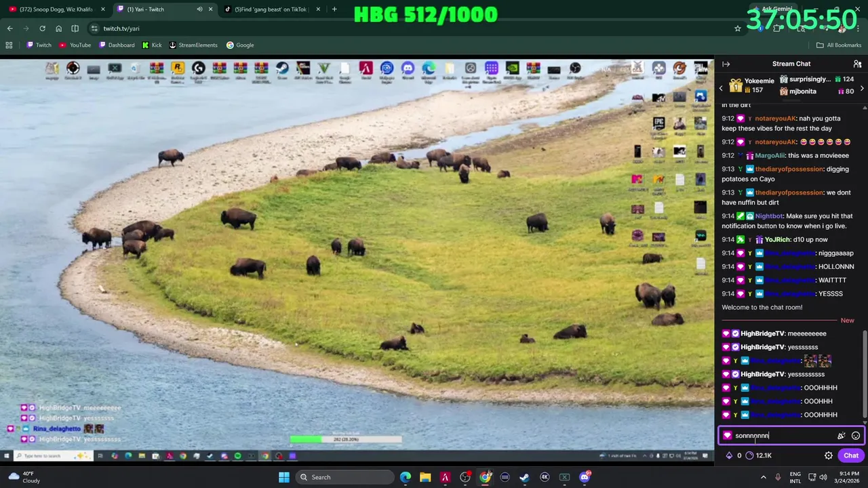Open the YouTube bookmark
The width and height of the screenshot is (868, 488).
(75, 45)
